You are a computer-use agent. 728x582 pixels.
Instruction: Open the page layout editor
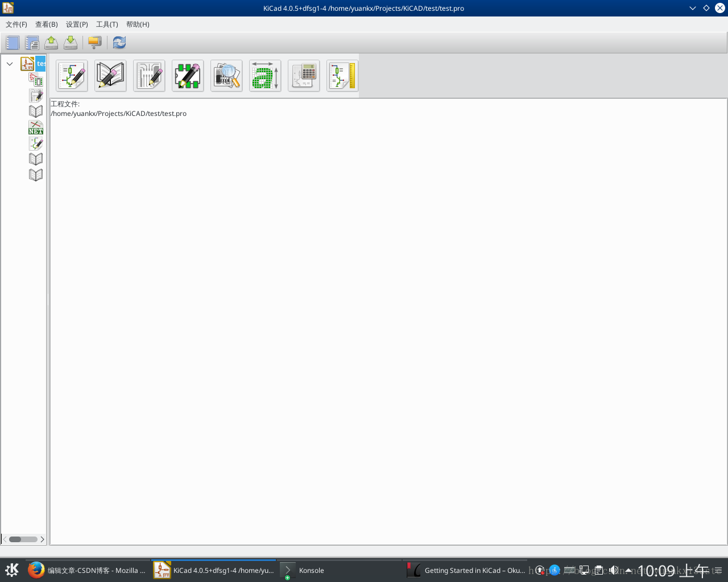point(342,76)
